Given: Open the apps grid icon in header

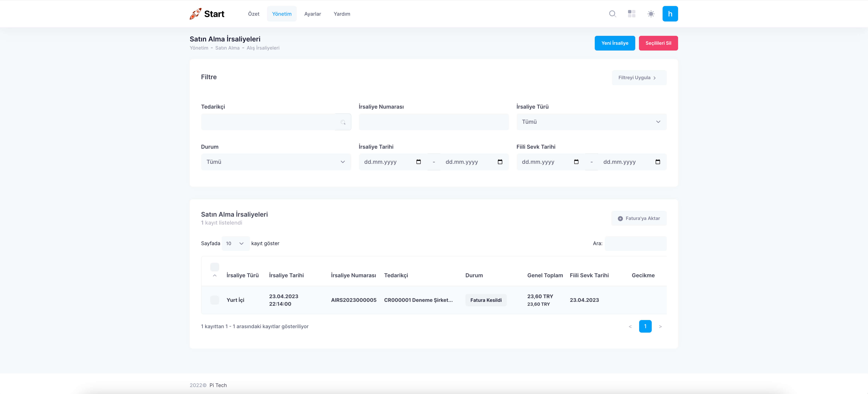Looking at the screenshot, I should coord(631,14).
